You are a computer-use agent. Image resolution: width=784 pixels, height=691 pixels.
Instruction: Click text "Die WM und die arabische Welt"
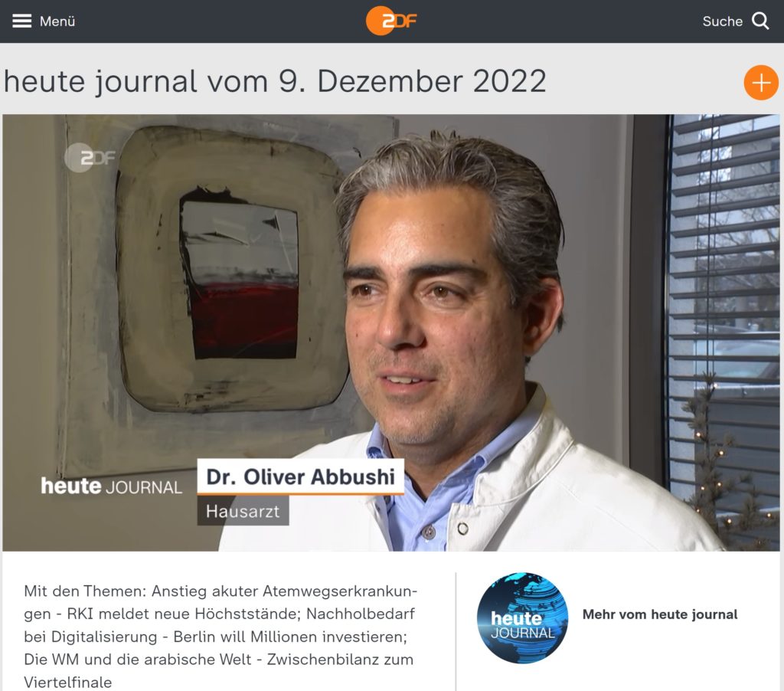click(x=138, y=660)
